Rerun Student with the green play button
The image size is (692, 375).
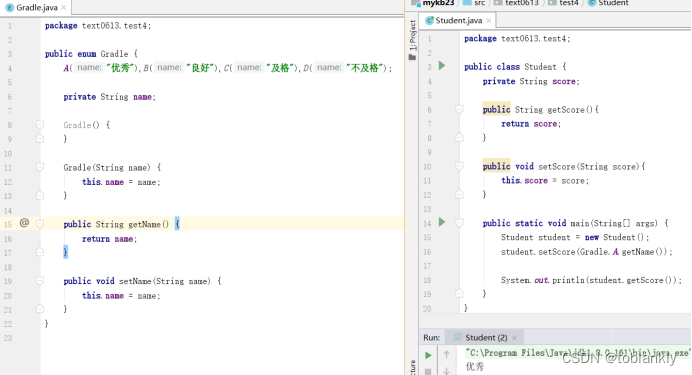[428, 355]
